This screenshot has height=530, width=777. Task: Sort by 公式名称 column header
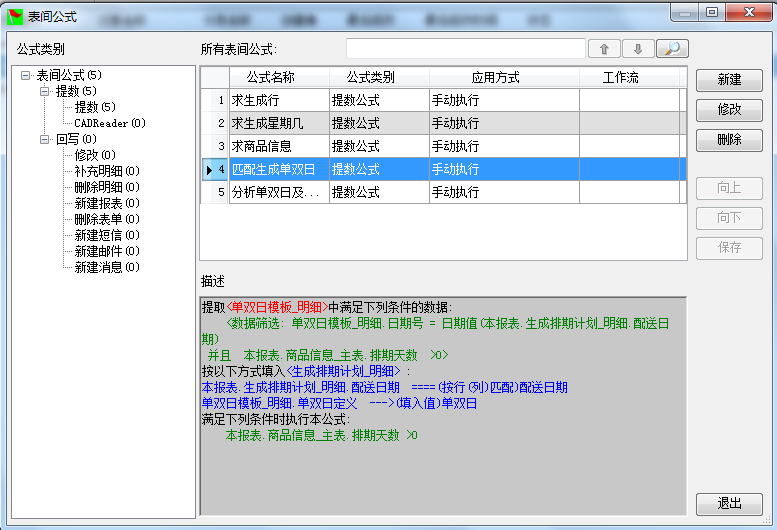click(x=279, y=77)
